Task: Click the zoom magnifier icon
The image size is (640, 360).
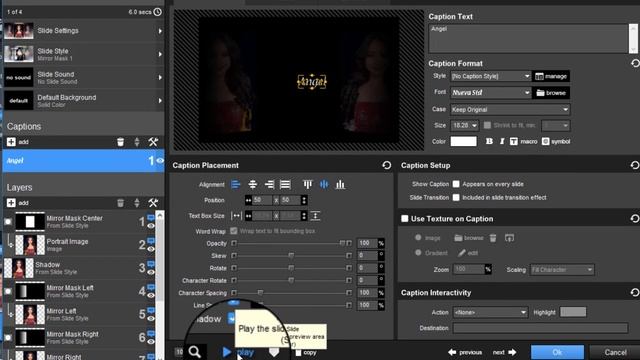Action: point(195,352)
